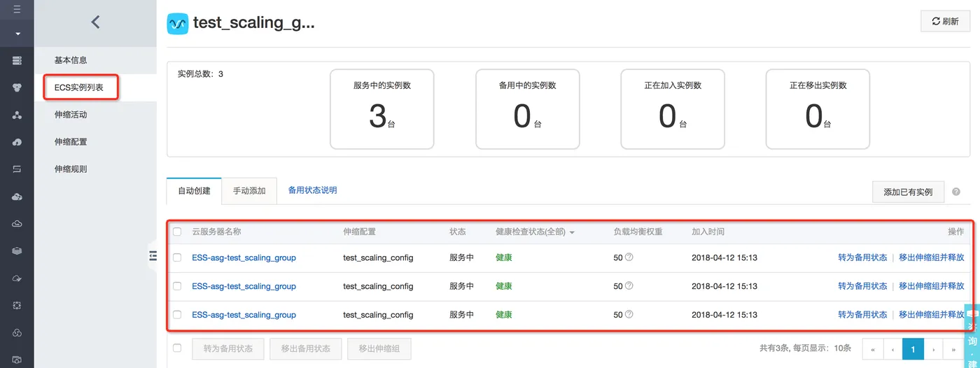Click 转为备用状态 link in third row
This screenshot has height=368, width=980.
862,315
